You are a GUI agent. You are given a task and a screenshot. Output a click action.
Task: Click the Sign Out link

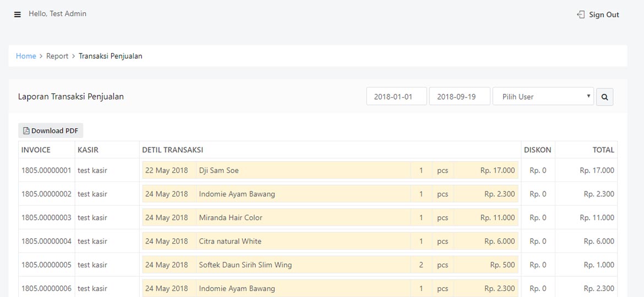(598, 15)
